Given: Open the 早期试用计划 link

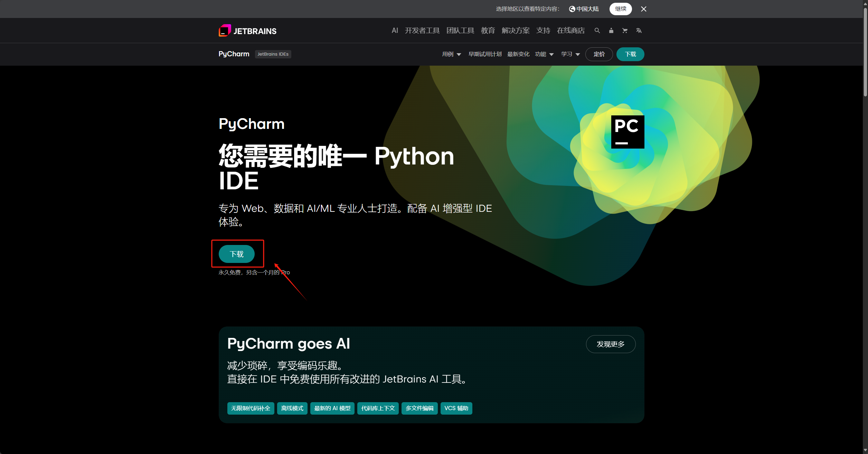Looking at the screenshot, I should [x=485, y=54].
